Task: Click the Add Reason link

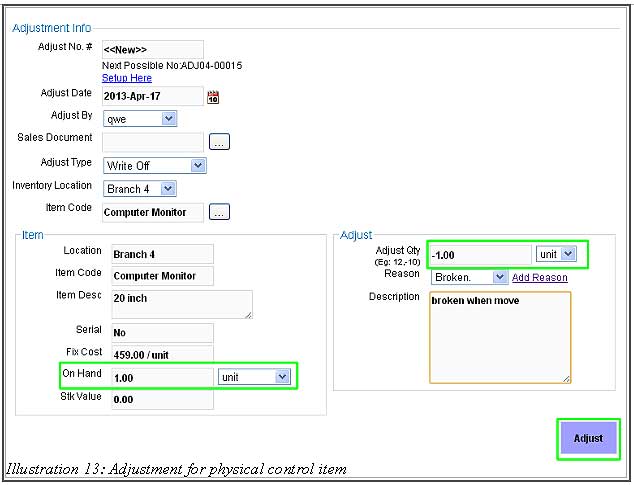Action: (539, 278)
